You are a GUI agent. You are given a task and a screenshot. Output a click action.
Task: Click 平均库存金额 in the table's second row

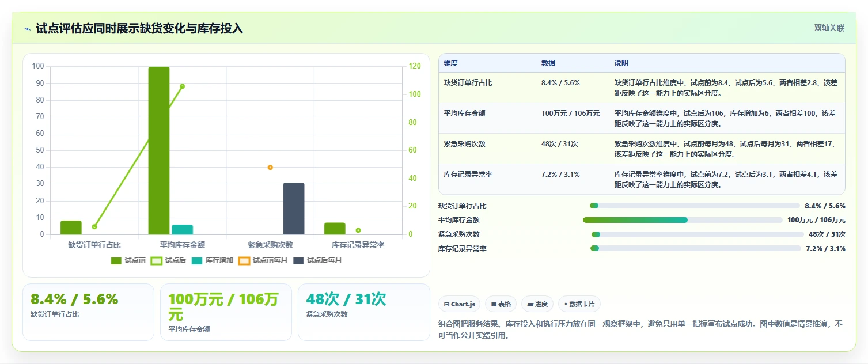[464, 113]
